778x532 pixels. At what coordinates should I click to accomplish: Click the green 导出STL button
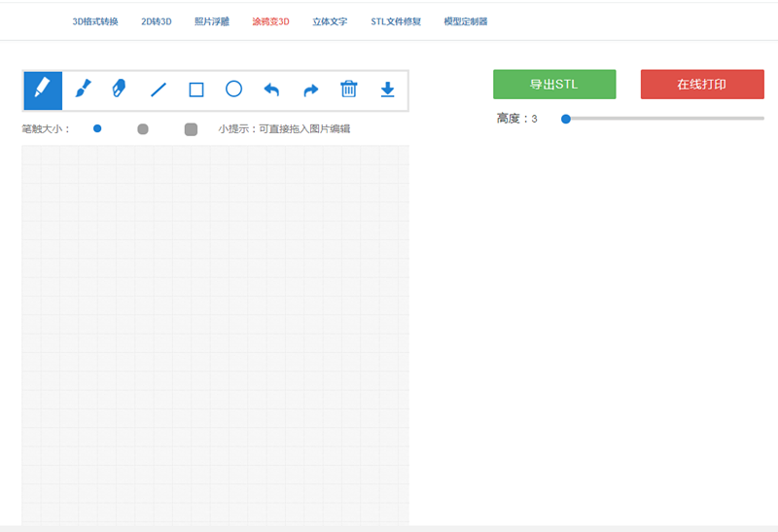click(554, 85)
